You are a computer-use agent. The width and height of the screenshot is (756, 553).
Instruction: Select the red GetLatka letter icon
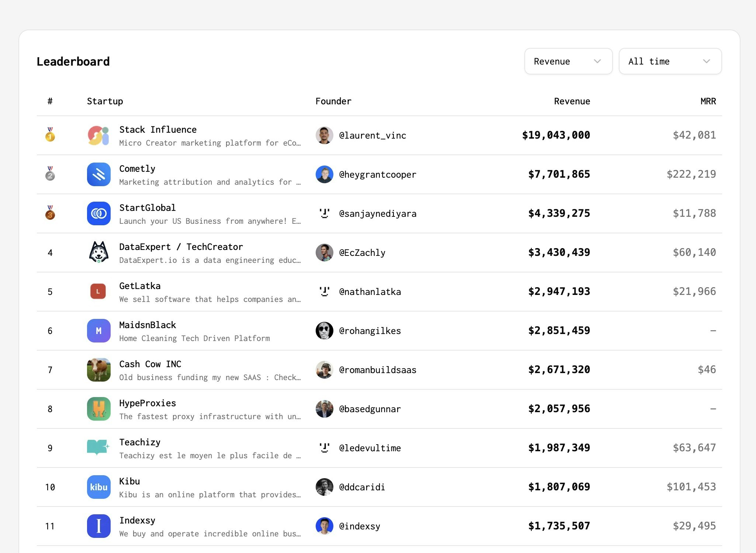click(98, 292)
